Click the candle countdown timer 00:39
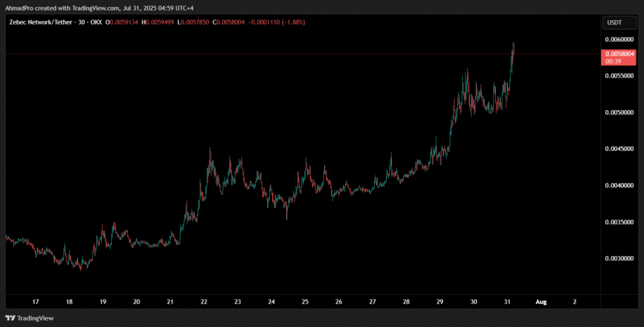This screenshot has width=644, height=327. [613, 62]
